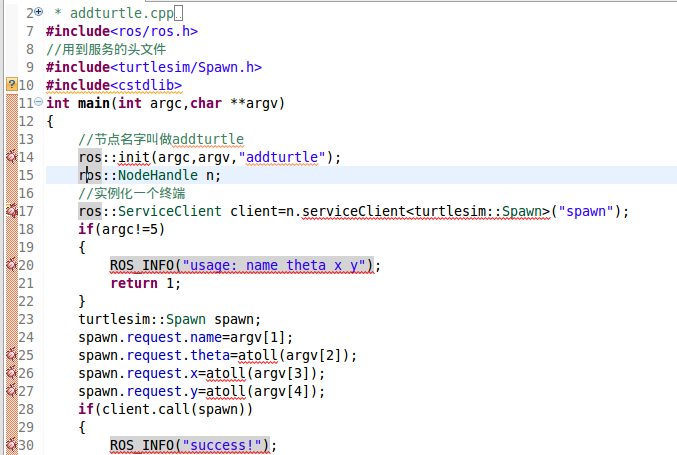Screen dimensions: 677x455
Task: Click the 'if(argc!=5)' condition
Action: [122, 229]
